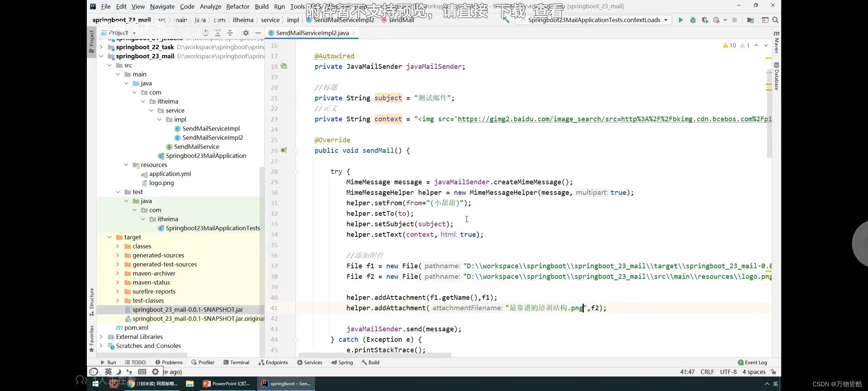Open the Terminal tool window tab
868x391 pixels.
(x=237, y=362)
